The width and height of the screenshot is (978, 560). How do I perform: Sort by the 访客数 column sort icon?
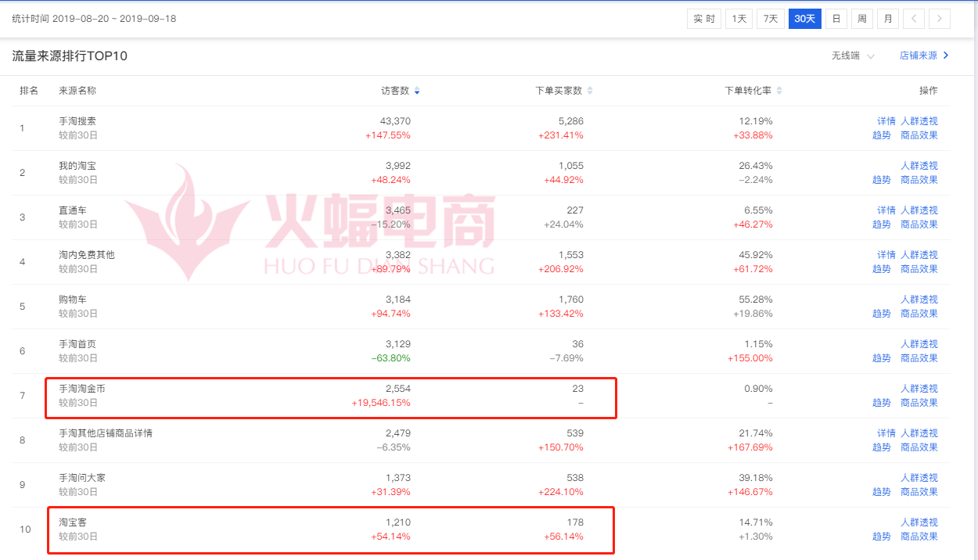click(417, 92)
